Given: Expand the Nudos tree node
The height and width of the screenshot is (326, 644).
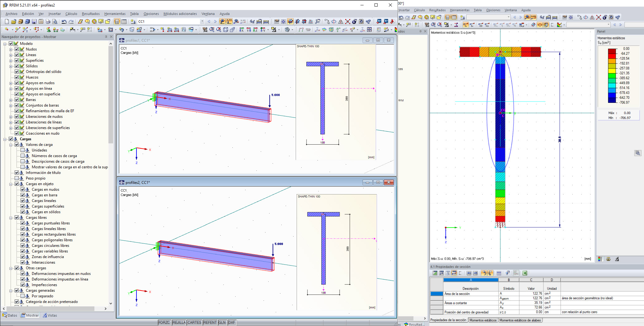Looking at the screenshot, I should [x=11, y=49].
